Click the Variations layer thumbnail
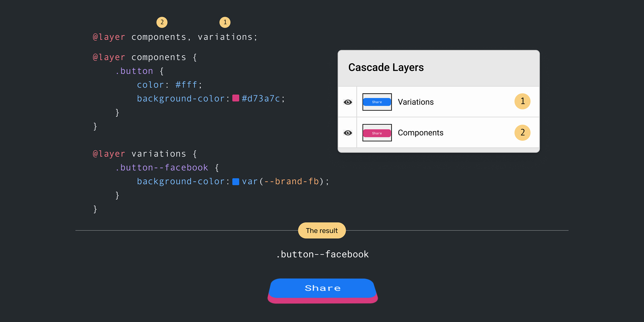 [377, 102]
